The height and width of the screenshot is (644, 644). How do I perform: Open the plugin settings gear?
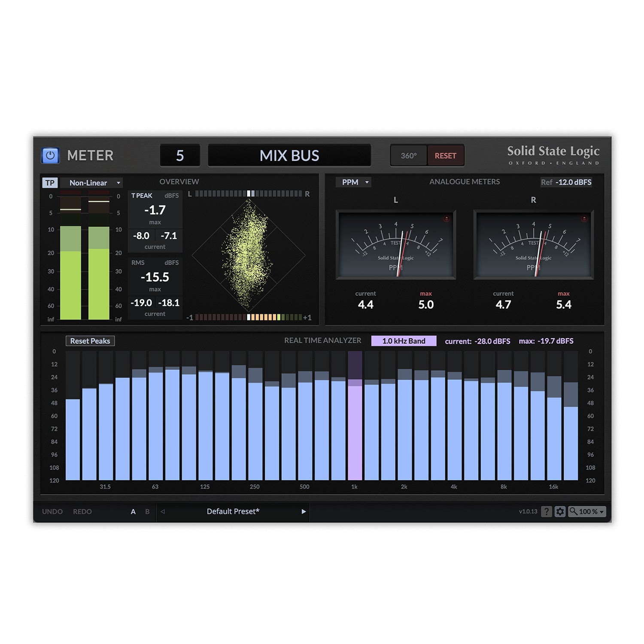[x=560, y=511]
